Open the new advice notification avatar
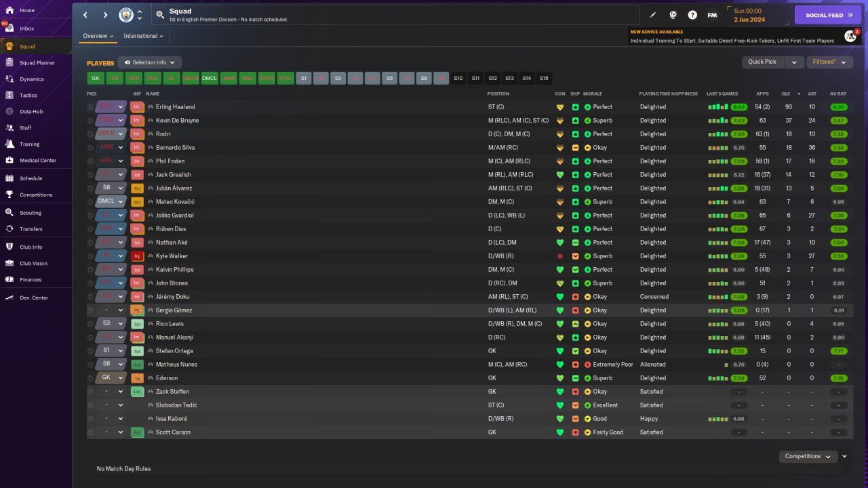 click(x=850, y=36)
